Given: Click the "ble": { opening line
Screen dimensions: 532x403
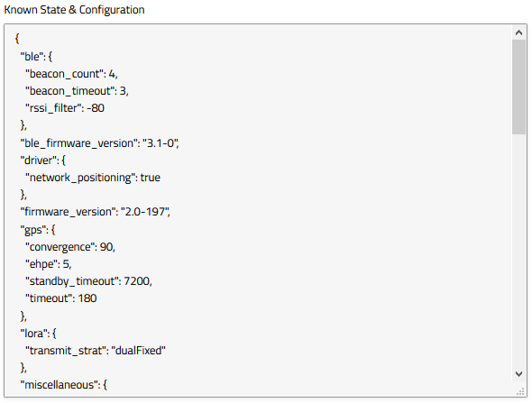Looking at the screenshot, I should (x=36, y=57).
